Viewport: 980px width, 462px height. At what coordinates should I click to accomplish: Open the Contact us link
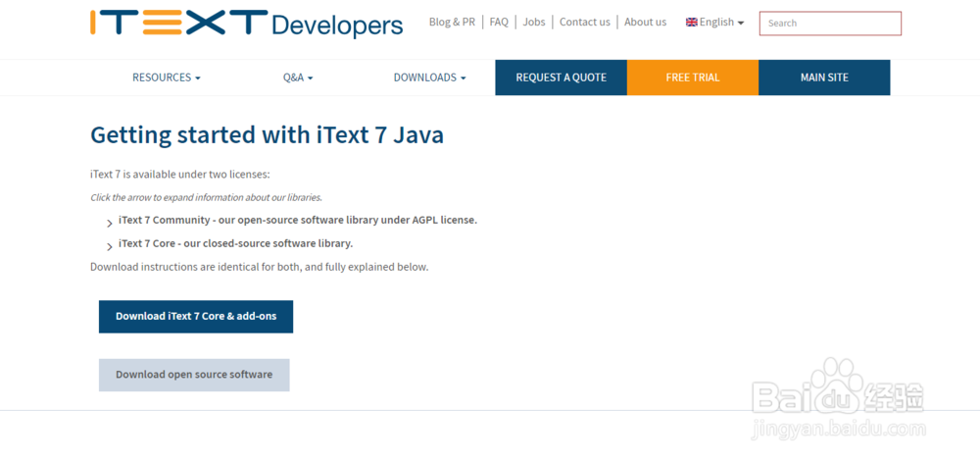[584, 22]
